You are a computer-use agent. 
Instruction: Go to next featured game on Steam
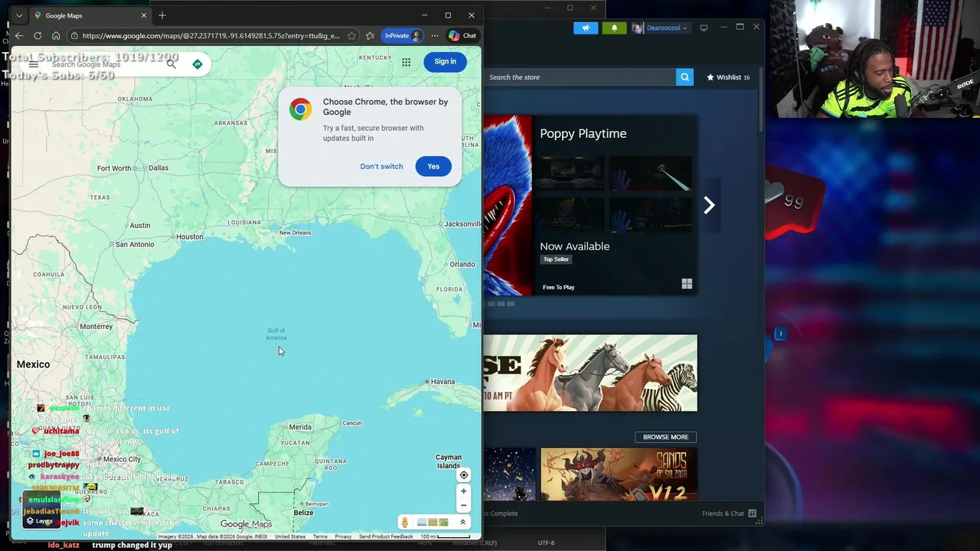tap(709, 205)
